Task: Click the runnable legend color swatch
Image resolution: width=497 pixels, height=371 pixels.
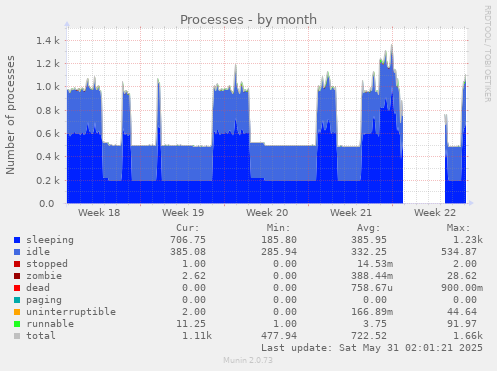Action: click(17, 324)
